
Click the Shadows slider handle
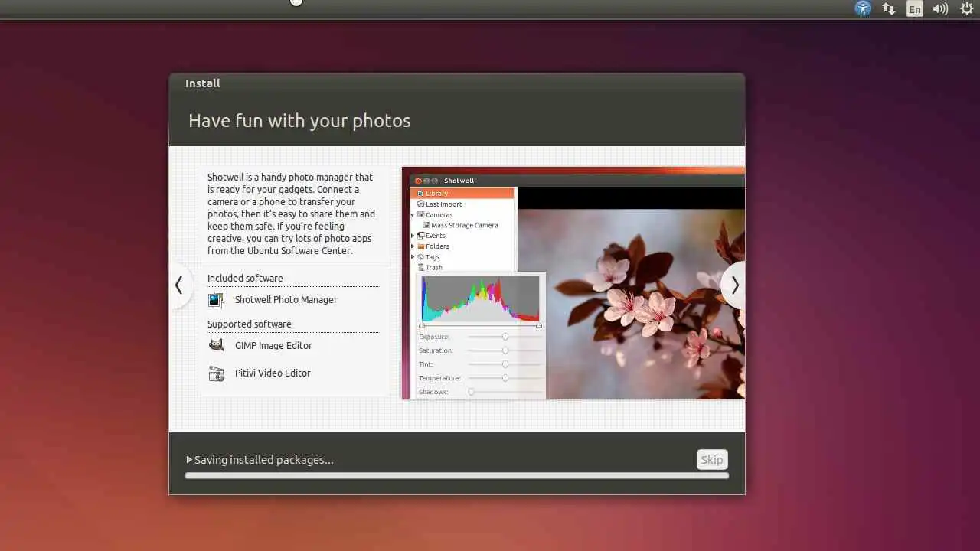(x=471, y=392)
